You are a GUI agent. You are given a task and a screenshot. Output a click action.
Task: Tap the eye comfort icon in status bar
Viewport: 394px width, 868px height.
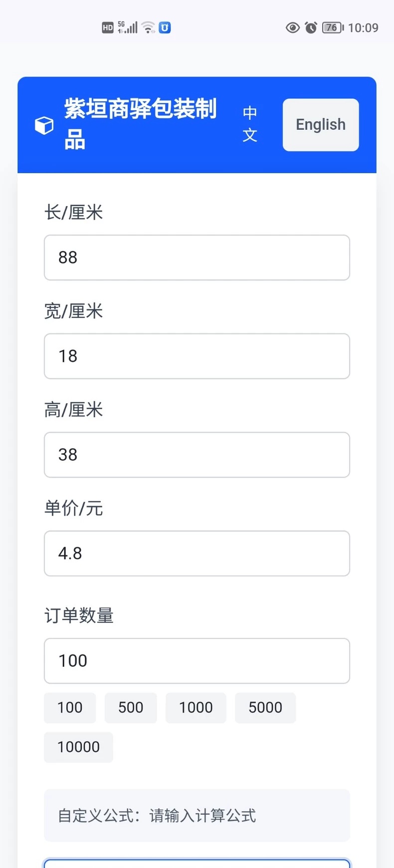tap(293, 27)
